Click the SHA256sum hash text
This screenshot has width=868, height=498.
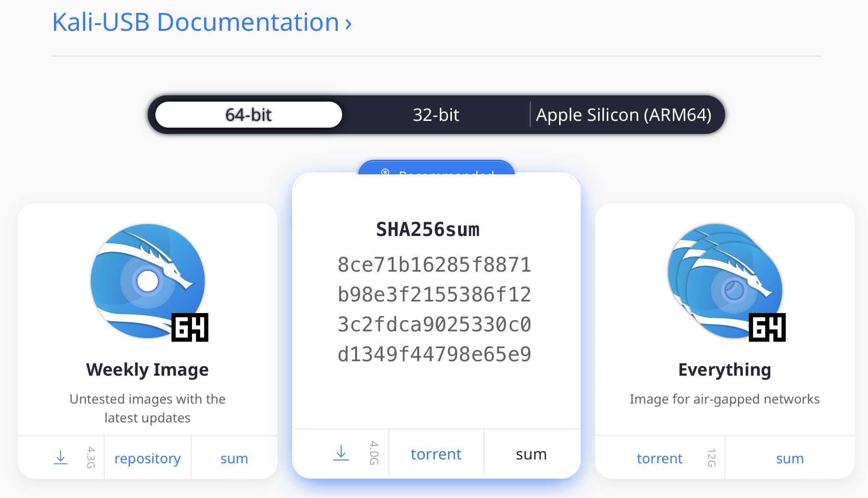pos(434,310)
